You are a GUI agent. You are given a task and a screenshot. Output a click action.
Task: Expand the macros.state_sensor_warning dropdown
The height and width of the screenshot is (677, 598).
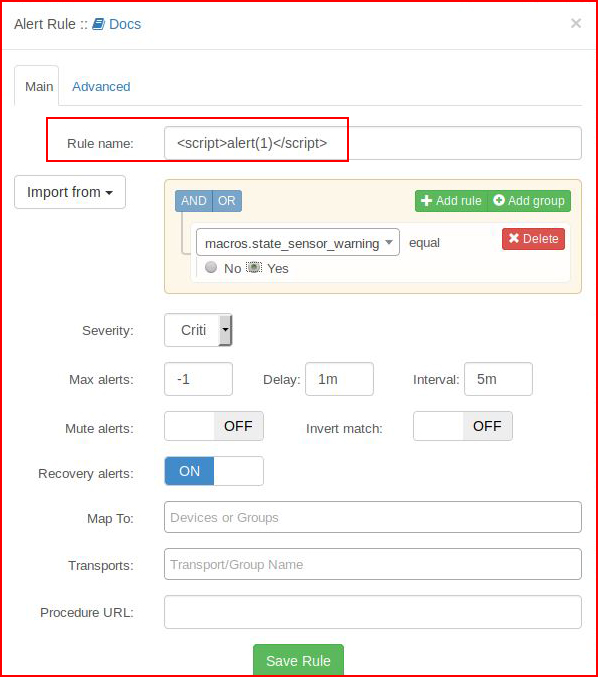297,242
